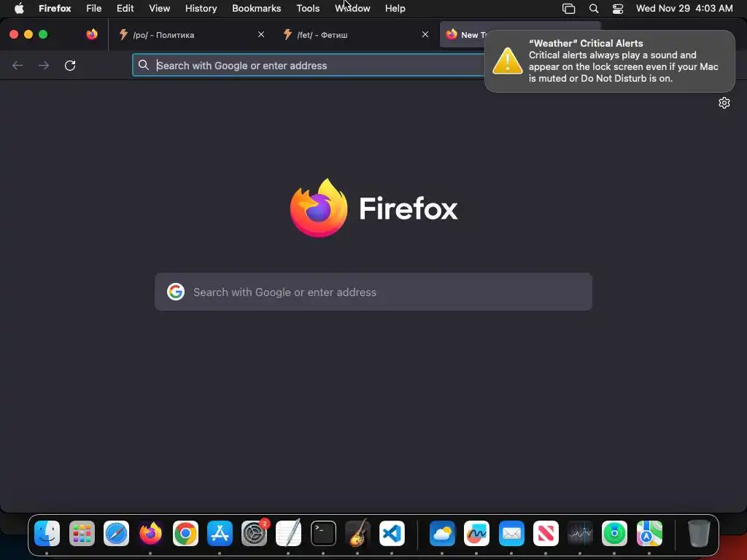Close the /fet/ - Фетиш tab
The width and height of the screenshot is (747, 560).
(425, 34)
